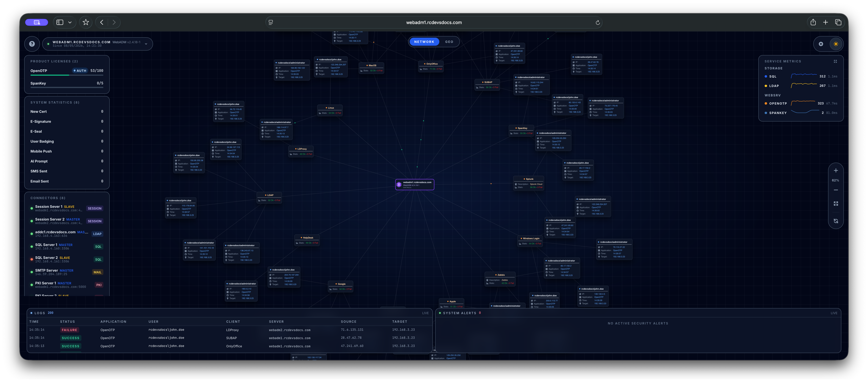
Task: Click the Mobile Push statistic row
Action: coord(67,151)
